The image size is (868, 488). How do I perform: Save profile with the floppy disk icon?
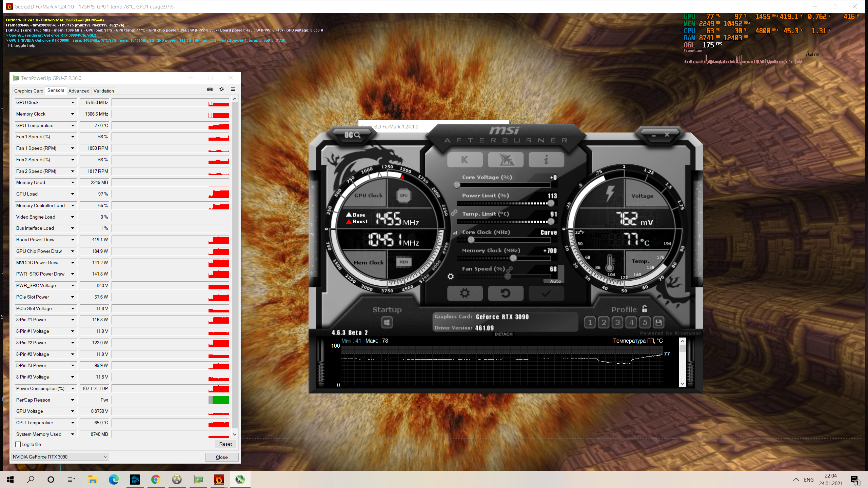(658, 322)
